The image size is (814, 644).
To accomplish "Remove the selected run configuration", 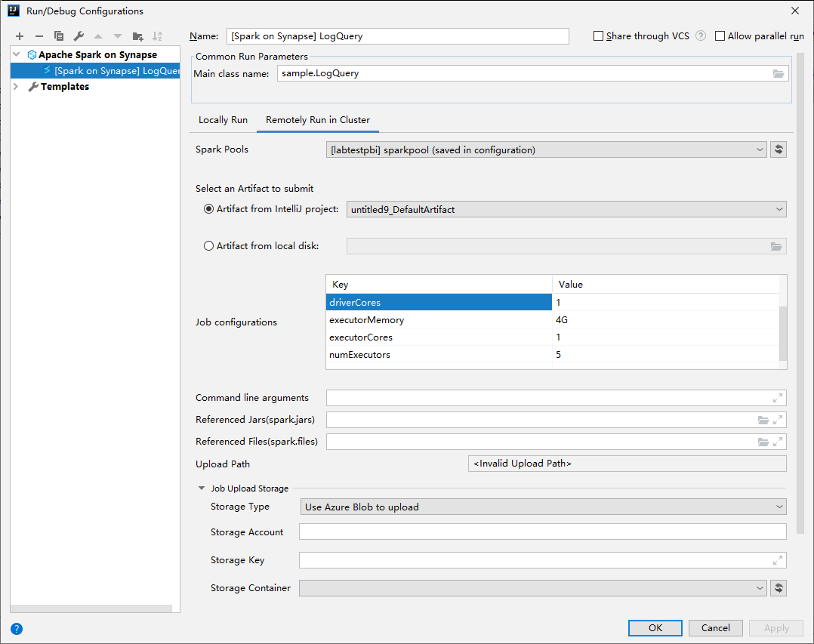I will [x=39, y=35].
